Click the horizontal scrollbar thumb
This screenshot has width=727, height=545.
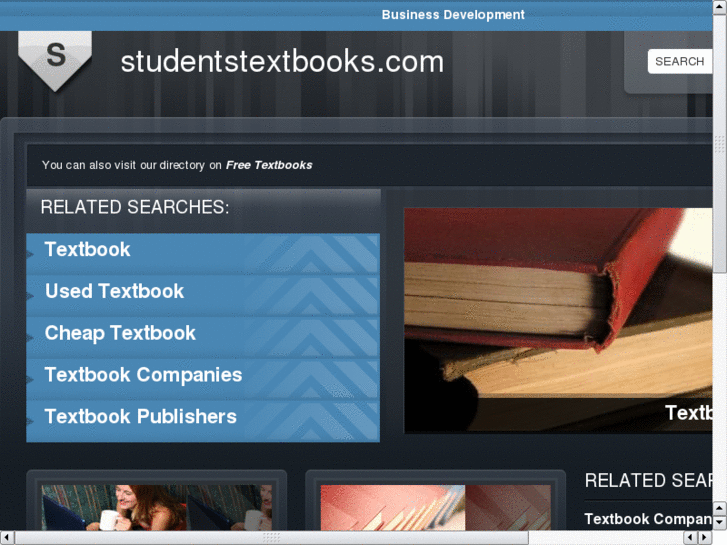(272, 538)
